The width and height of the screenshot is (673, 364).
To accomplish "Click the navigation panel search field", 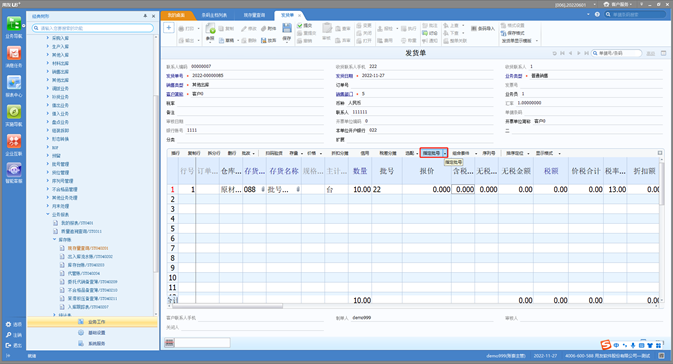I will 93,28.
